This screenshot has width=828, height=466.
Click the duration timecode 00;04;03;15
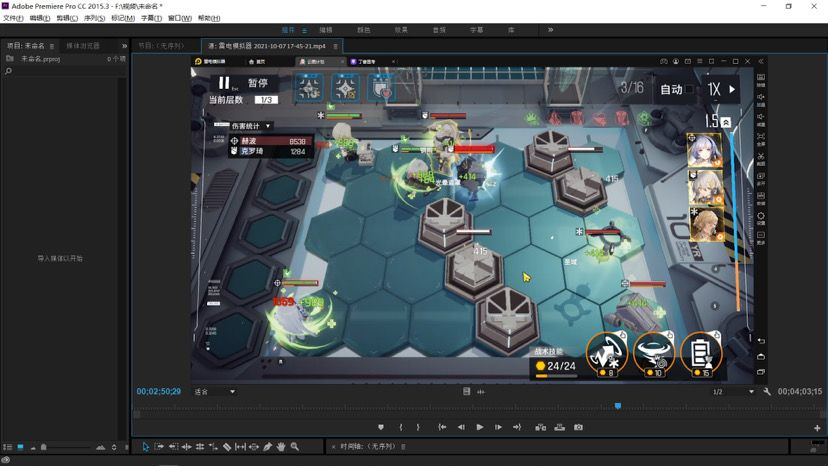coord(799,392)
